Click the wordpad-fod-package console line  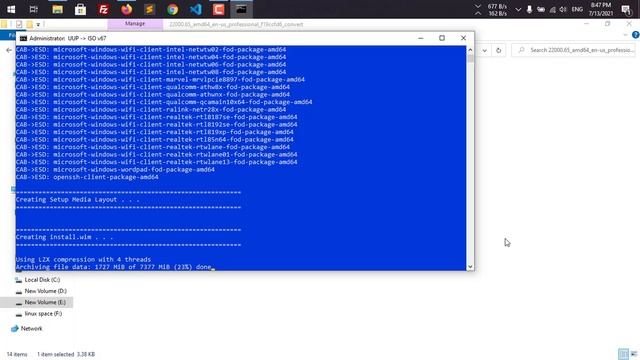pos(115,169)
